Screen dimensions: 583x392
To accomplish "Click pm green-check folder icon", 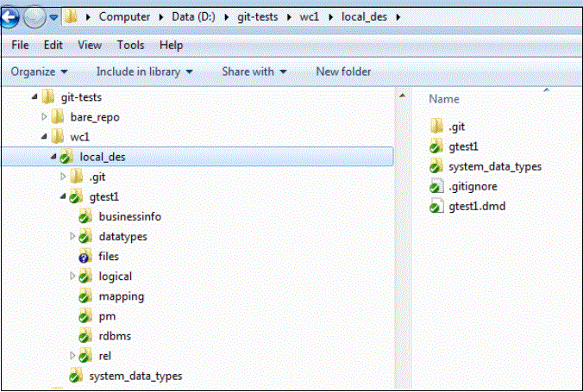I will 85,316.
